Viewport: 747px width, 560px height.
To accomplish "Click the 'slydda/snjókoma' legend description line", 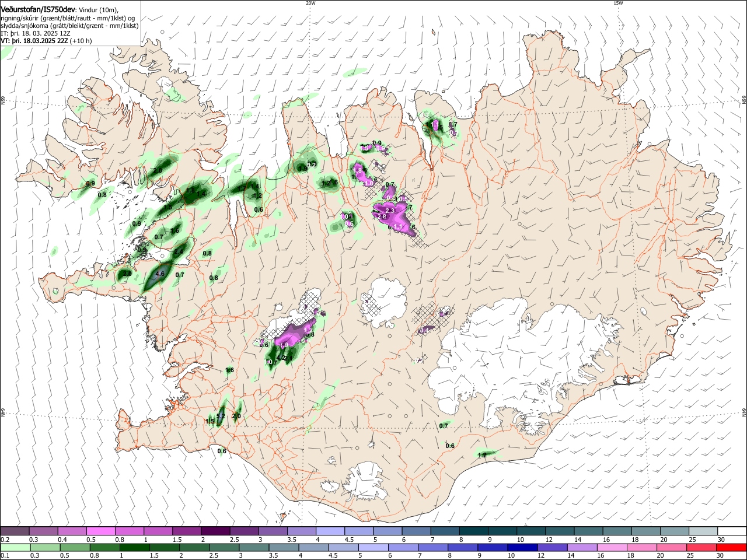I will point(69,26).
